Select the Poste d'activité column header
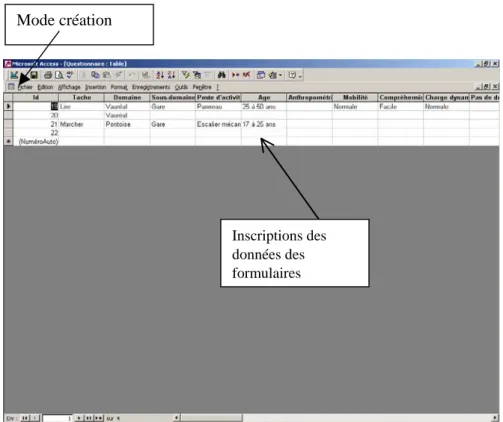Screen dimensions: 503x422 tap(218, 97)
